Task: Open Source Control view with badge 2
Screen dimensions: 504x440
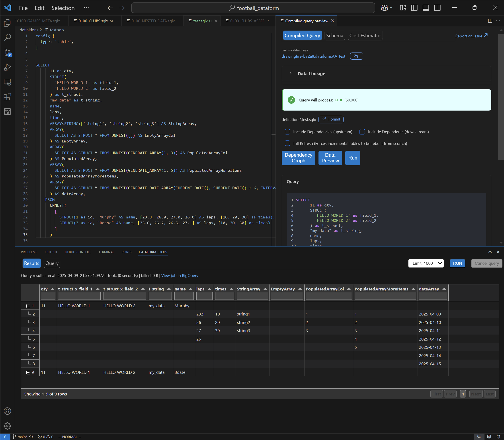Action: coord(7,52)
